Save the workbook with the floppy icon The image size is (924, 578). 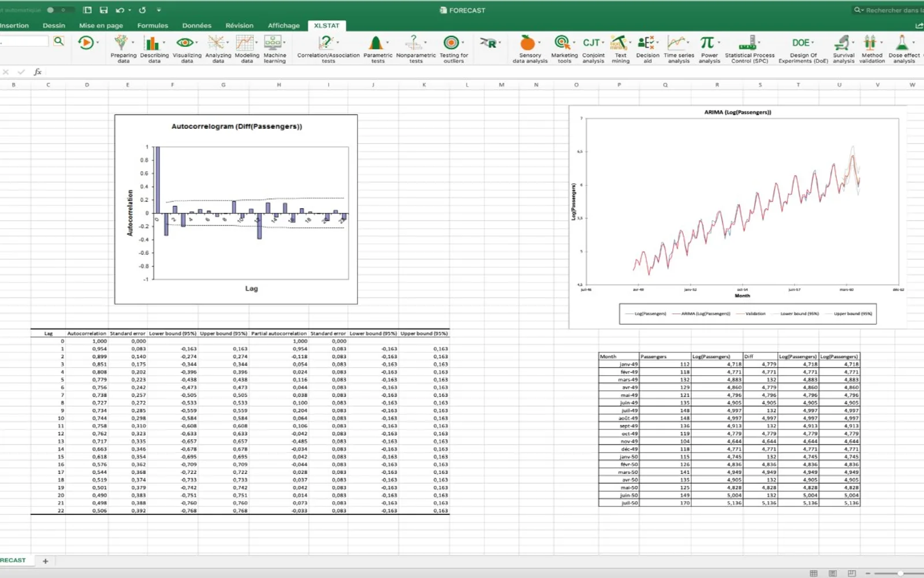tap(103, 10)
